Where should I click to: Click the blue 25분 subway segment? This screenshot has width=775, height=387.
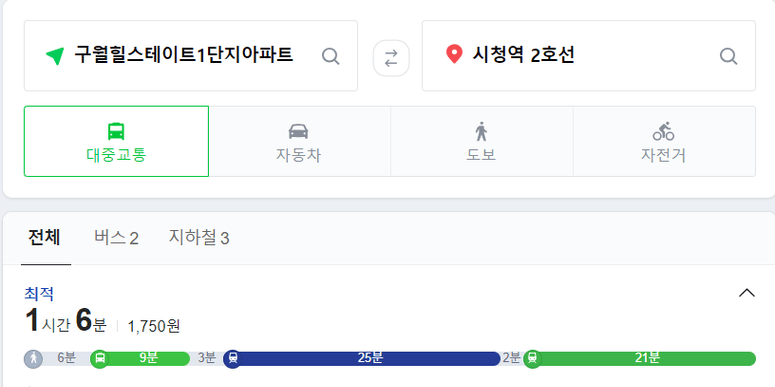click(362, 359)
